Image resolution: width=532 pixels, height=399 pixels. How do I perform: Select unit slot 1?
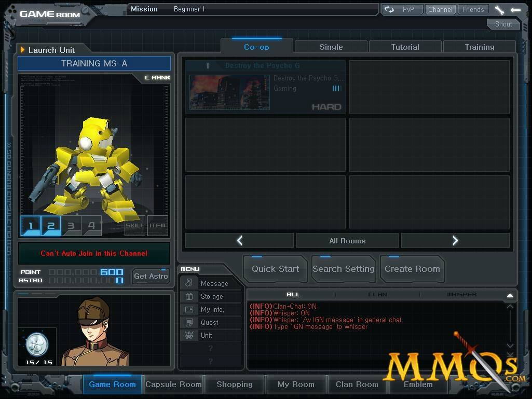[31, 225]
